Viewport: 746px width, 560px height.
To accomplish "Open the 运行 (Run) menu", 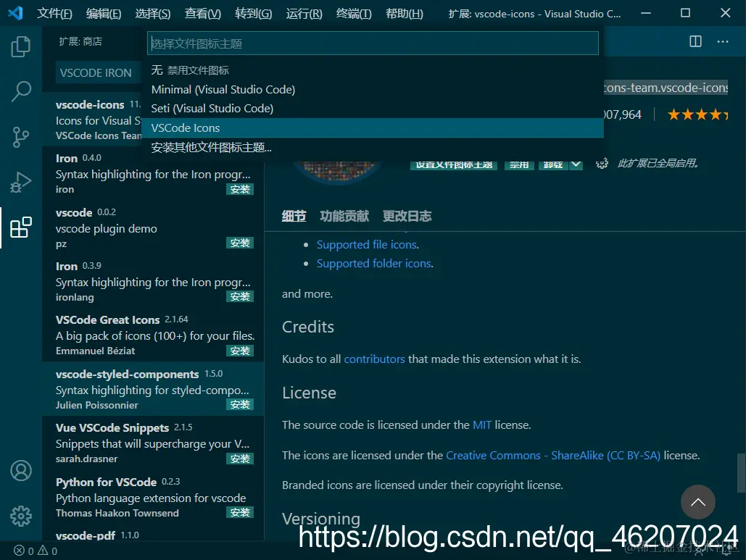I will [304, 13].
